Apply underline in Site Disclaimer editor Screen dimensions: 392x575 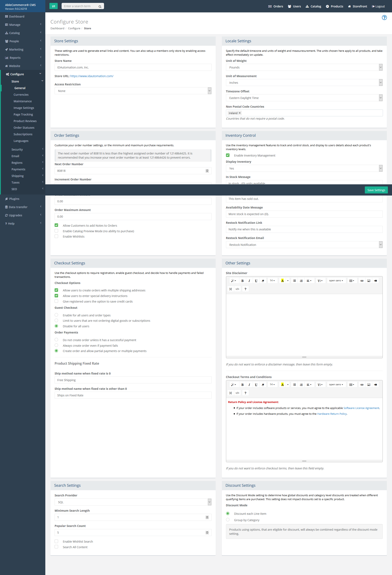(256, 280)
